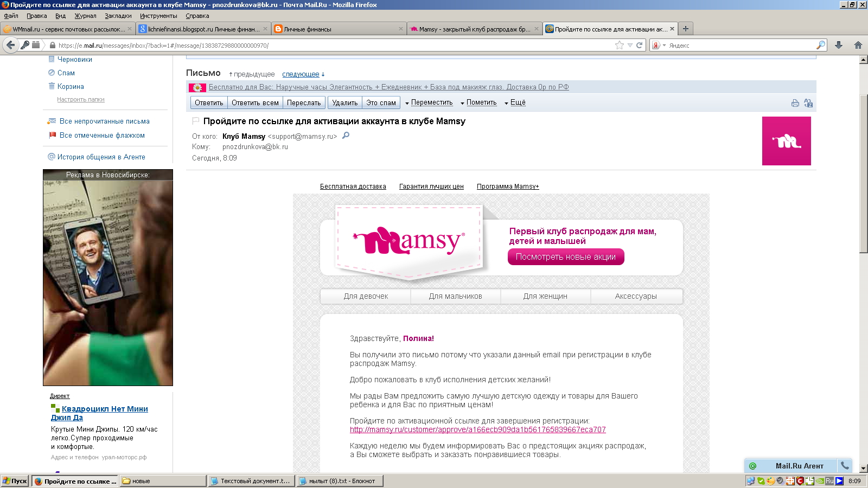Click the pink Mamsy sender avatar
868x488 pixels.
(786, 141)
